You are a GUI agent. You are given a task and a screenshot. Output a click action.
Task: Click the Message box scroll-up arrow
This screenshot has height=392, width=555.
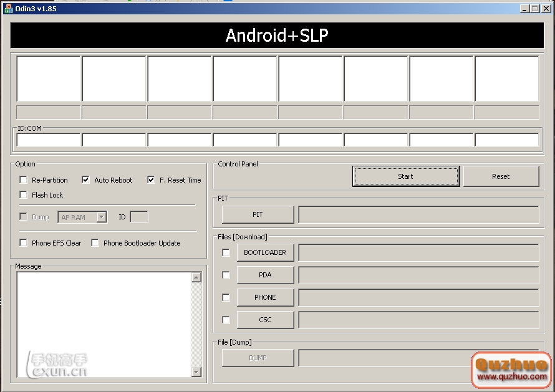pos(196,277)
